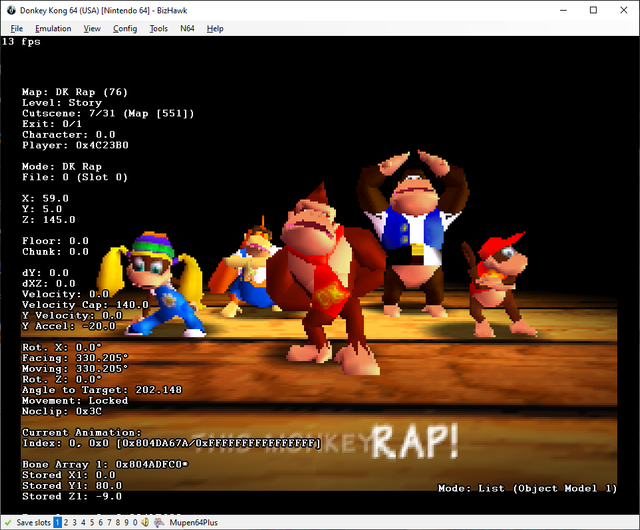Select save slot 8
Image resolution: width=640 pixels, height=530 pixels.
click(x=118, y=522)
